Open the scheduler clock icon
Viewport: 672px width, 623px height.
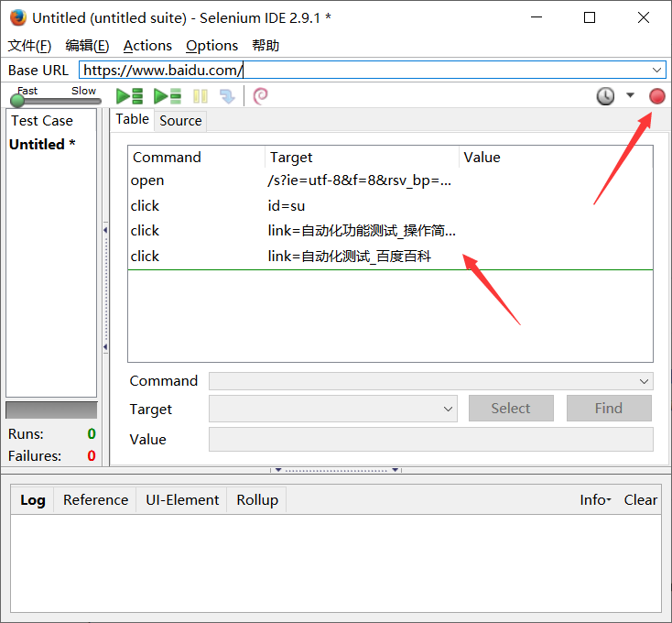click(605, 96)
